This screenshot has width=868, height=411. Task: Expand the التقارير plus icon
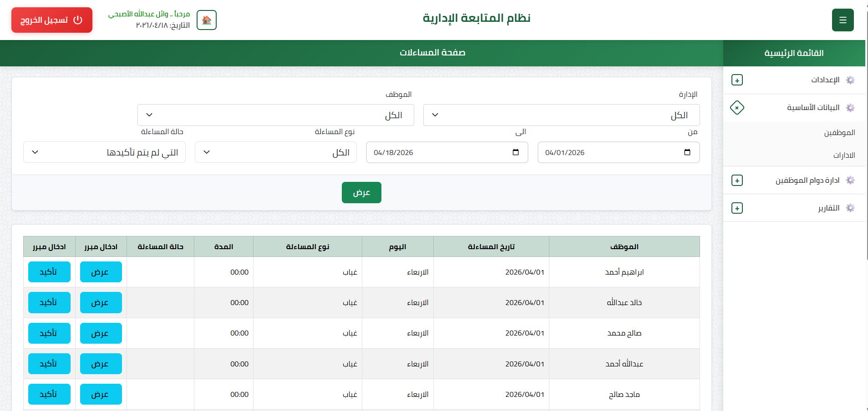pyautogui.click(x=737, y=208)
